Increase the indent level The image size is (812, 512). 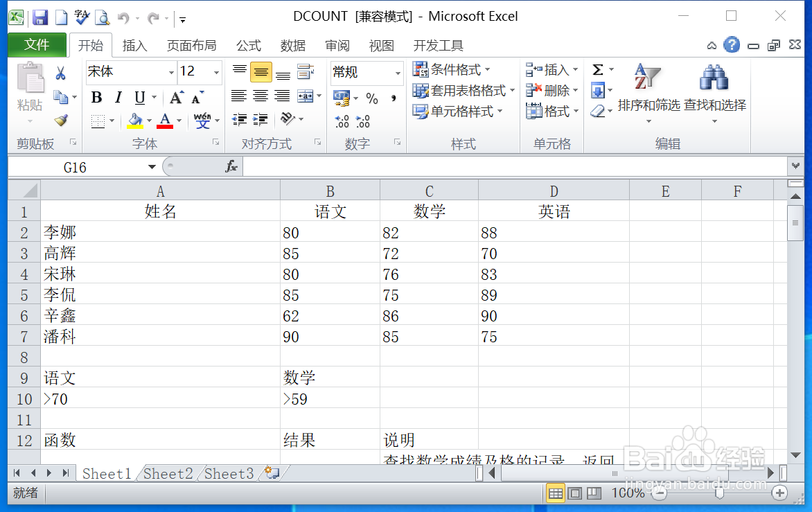pos(261,120)
